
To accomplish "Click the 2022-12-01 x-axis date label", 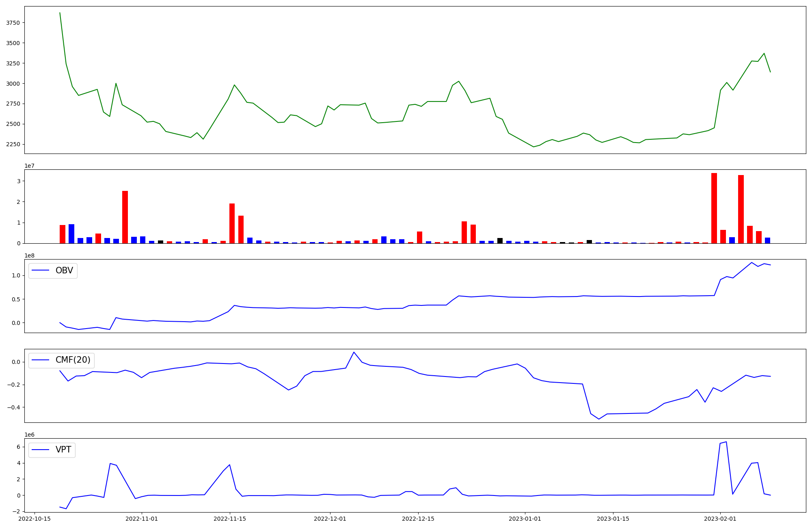I will pos(330,519).
